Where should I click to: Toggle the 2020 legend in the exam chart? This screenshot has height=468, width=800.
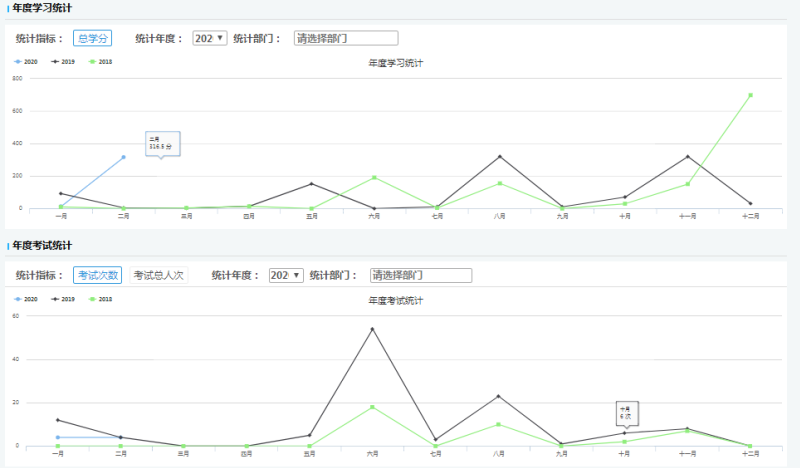point(28,299)
